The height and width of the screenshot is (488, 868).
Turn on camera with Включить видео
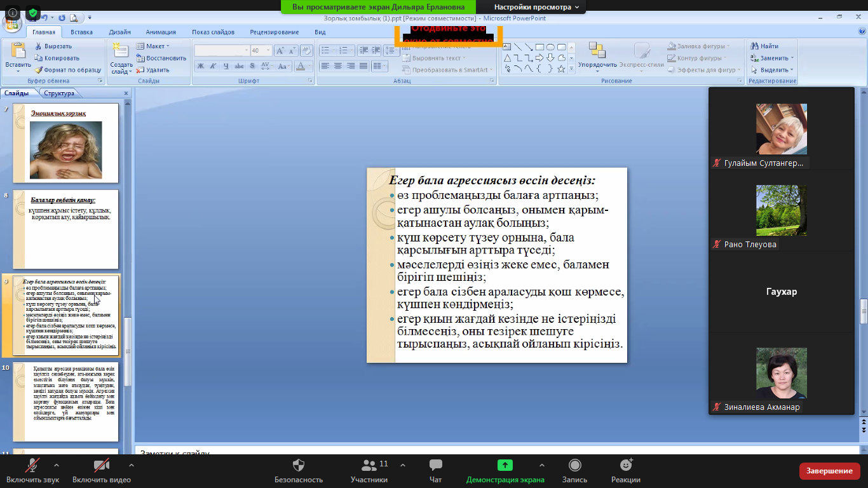(101, 466)
